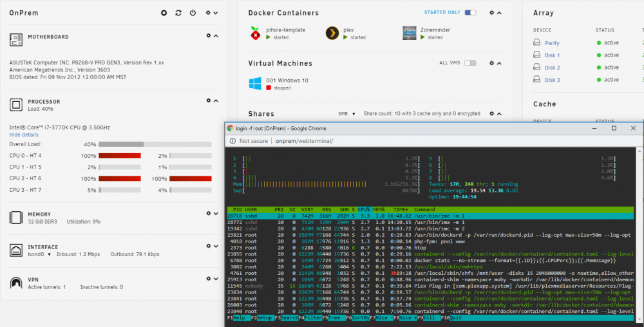Open Interface section gear settings
The image size is (644, 327).
(x=208, y=246)
